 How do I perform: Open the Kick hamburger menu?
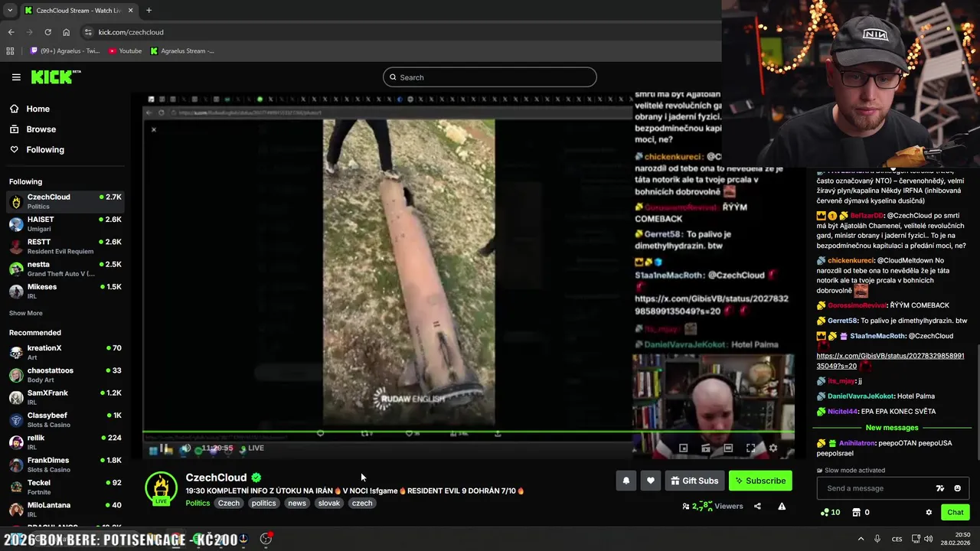16,77
